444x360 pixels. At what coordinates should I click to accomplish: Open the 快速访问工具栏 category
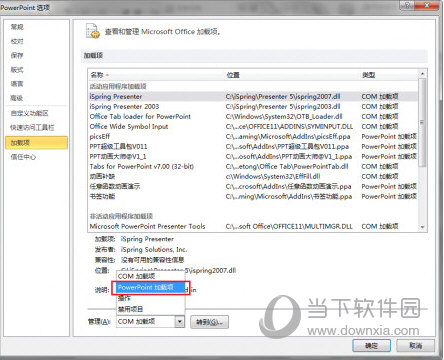32,127
